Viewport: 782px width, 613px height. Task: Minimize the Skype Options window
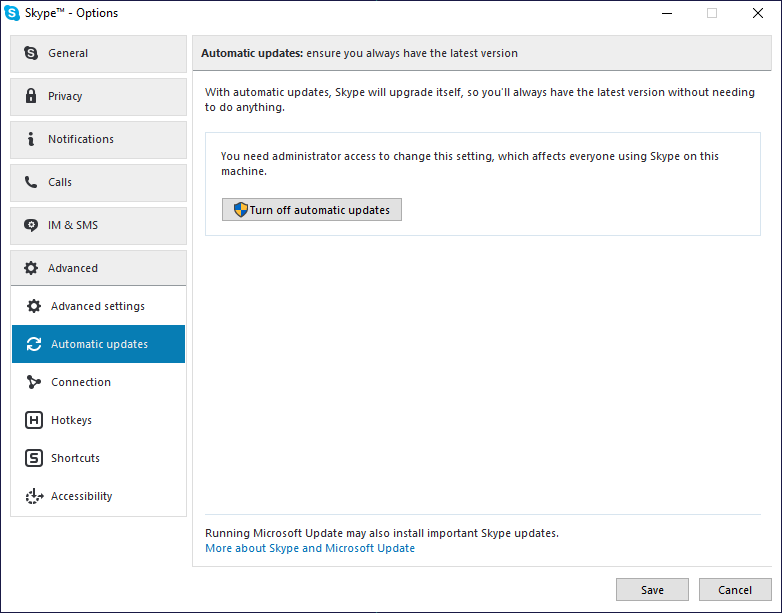(667, 13)
